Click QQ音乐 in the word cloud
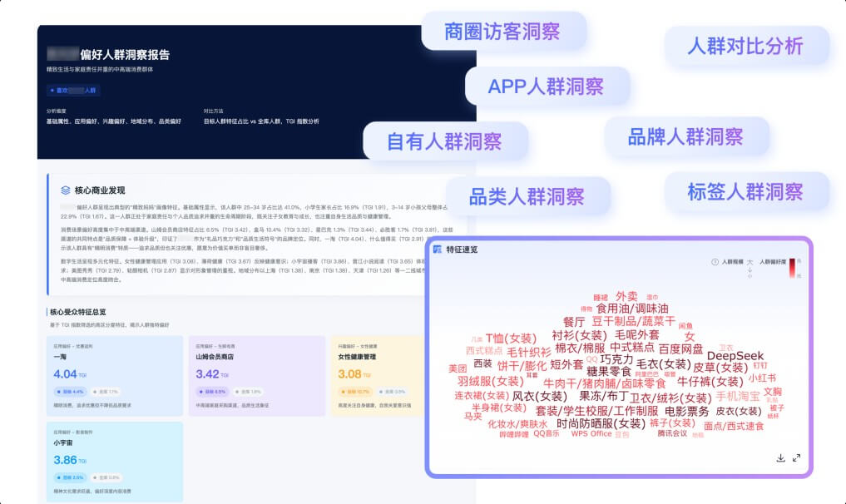The width and height of the screenshot is (846, 504). [x=547, y=433]
